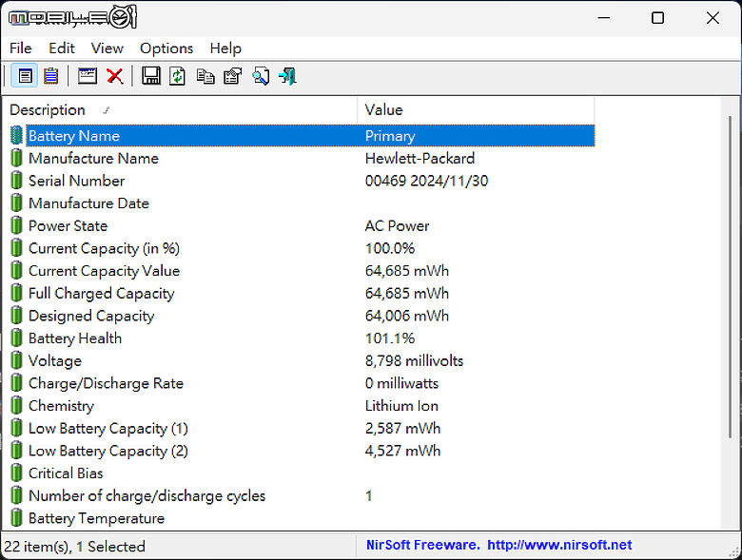The height and width of the screenshot is (560, 742).
Task: Exit via the door exit icon
Action: point(287,76)
